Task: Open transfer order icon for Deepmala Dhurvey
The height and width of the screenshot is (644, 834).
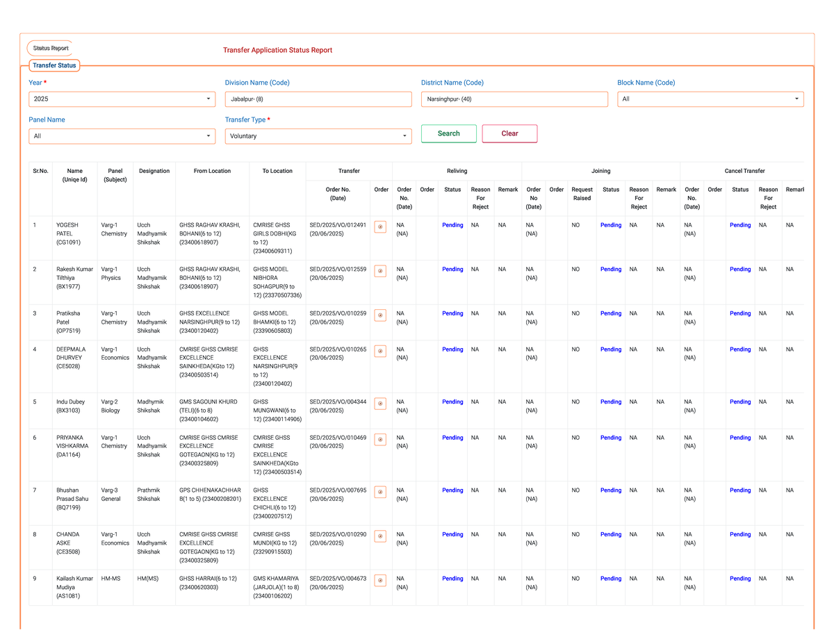Action: 380,352
